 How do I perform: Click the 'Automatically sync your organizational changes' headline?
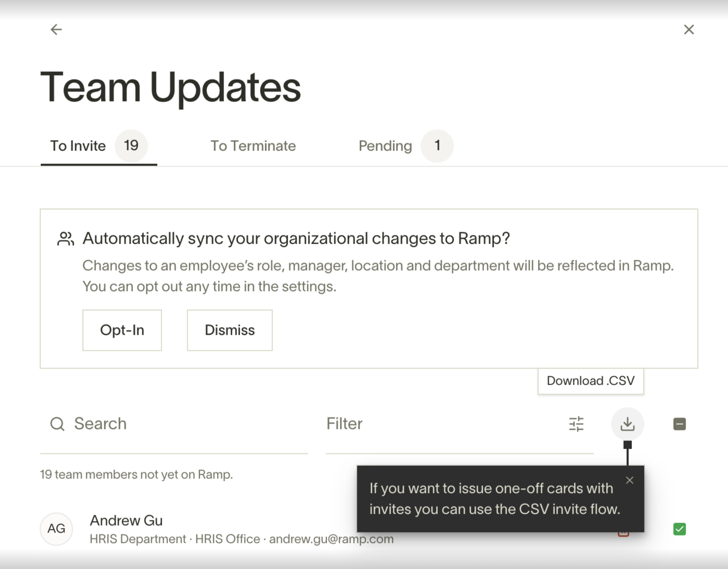pos(296,238)
